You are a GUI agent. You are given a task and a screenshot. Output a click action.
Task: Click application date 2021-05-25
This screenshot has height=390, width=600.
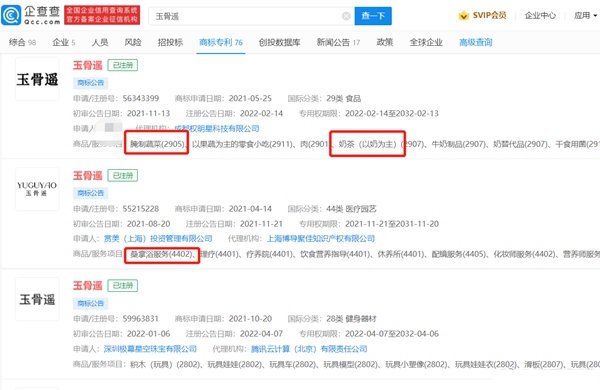pos(250,98)
